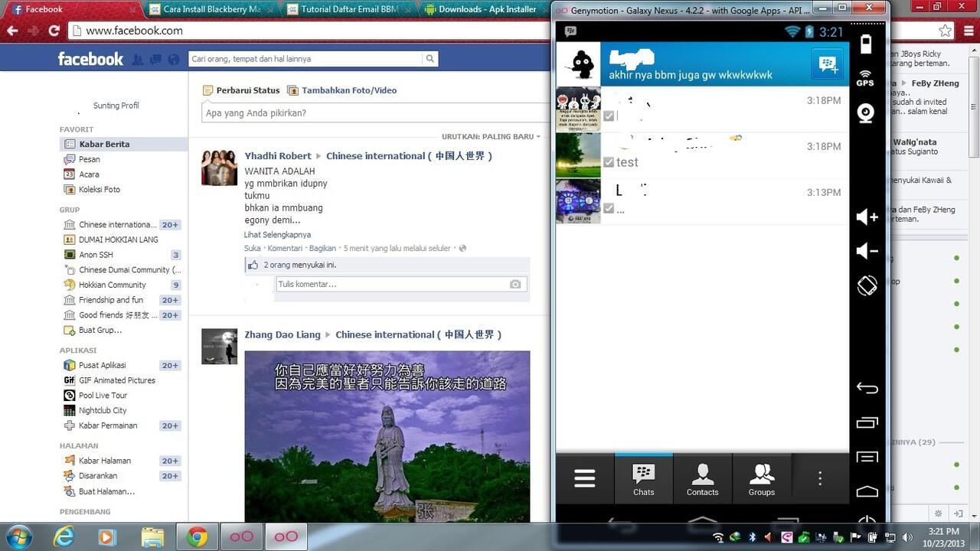This screenshot has width=980, height=551.
Task: Click the Facebook logo
Action: tap(90, 59)
